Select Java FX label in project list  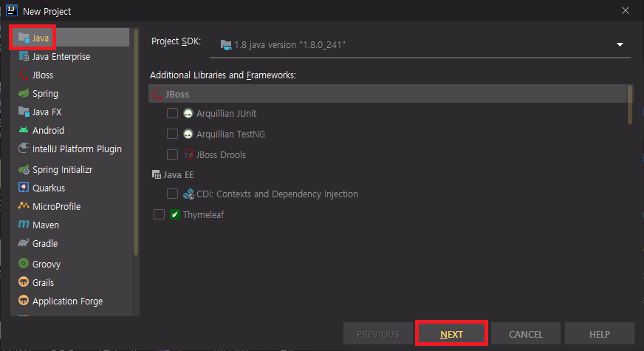(x=47, y=112)
